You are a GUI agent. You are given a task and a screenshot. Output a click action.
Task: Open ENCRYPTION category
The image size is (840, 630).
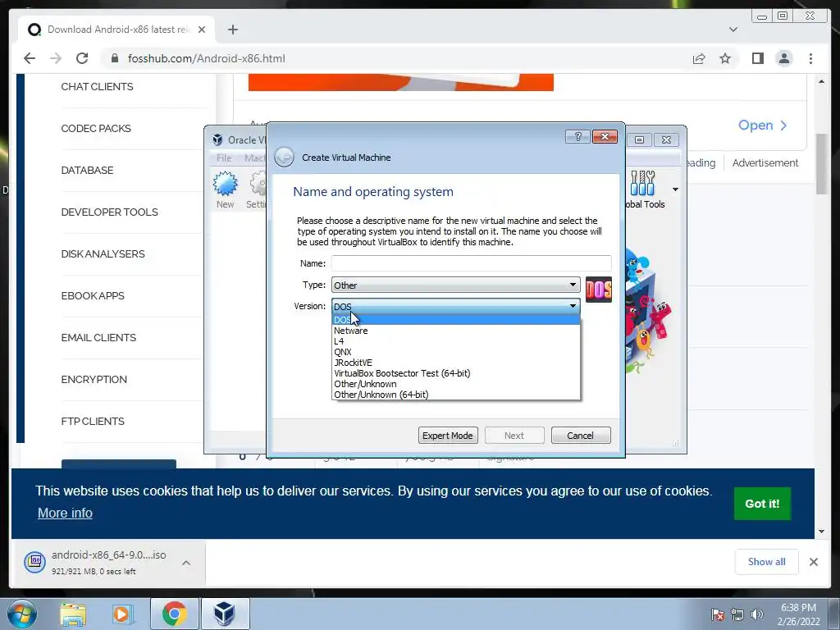94,379
